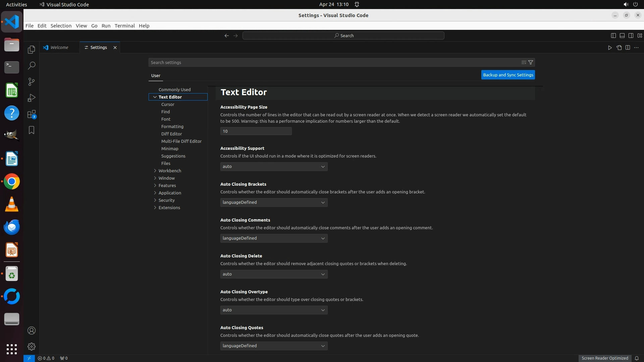This screenshot has width=644, height=362.
Task: Open the Bookmarks activity bar icon
Action: pos(32,130)
